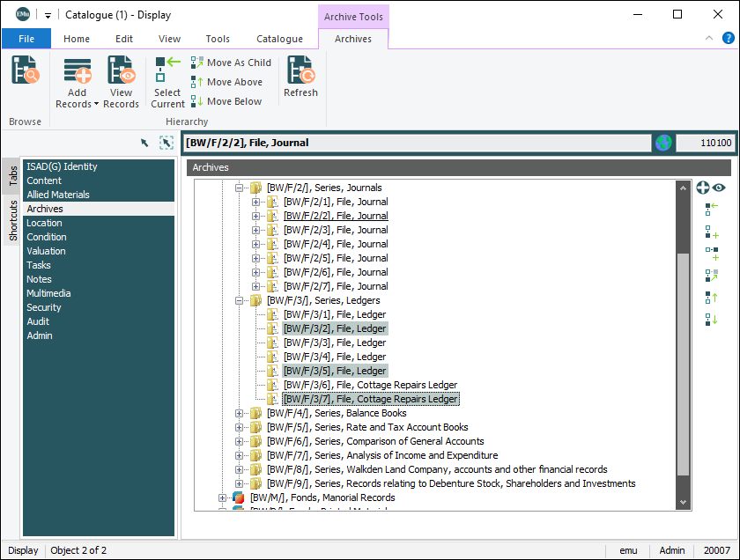Select [BW/F/3/6] Cottage Repairs Ledger item

tap(370, 385)
